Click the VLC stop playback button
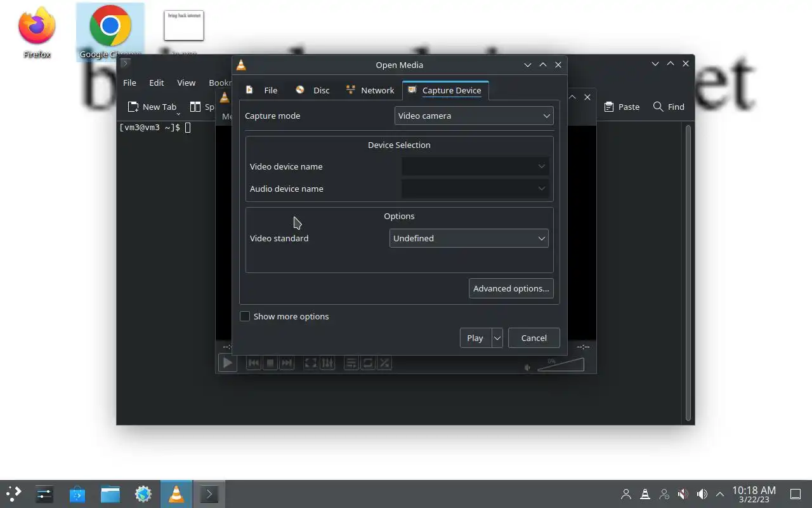The height and width of the screenshot is (508, 812). pyautogui.click(x=270, y=363)
